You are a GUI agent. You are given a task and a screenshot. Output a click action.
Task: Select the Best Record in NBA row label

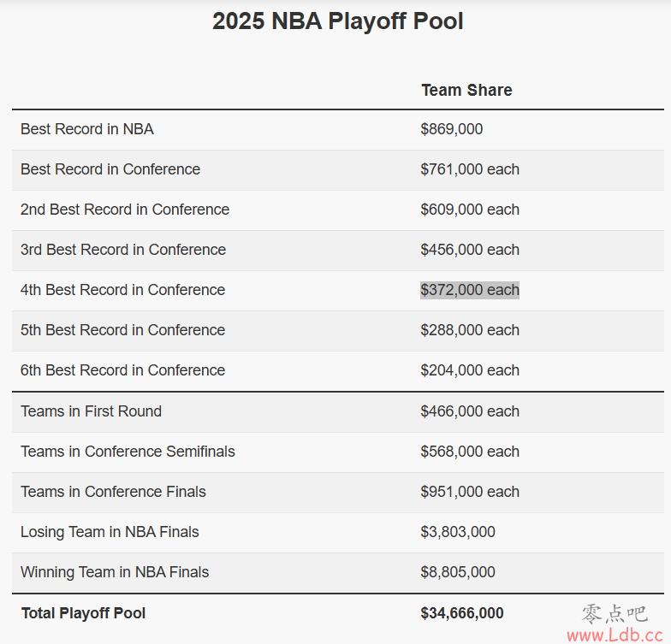point(87,129)
